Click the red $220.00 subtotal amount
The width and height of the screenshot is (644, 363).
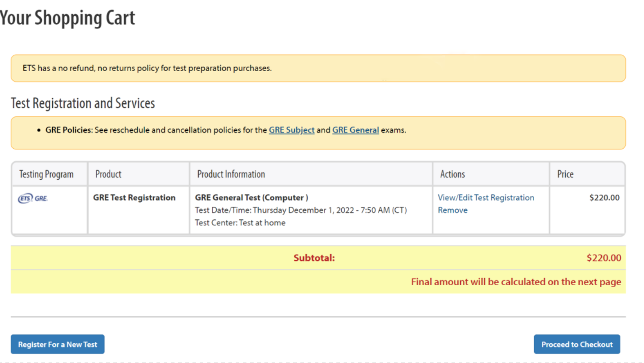click(x=604, y=258)
